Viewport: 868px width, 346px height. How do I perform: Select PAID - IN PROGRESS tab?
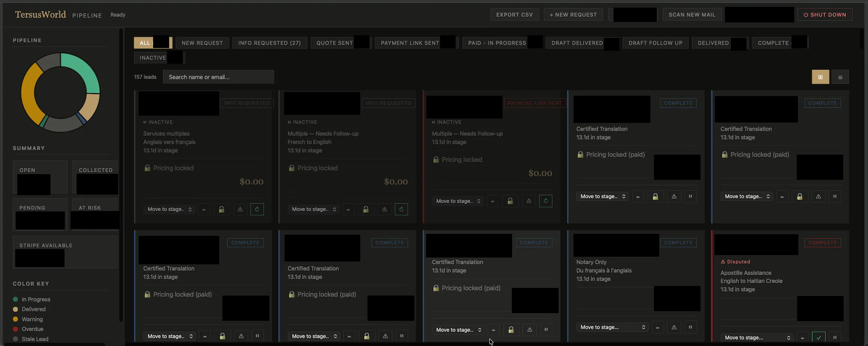coord(502,43)
